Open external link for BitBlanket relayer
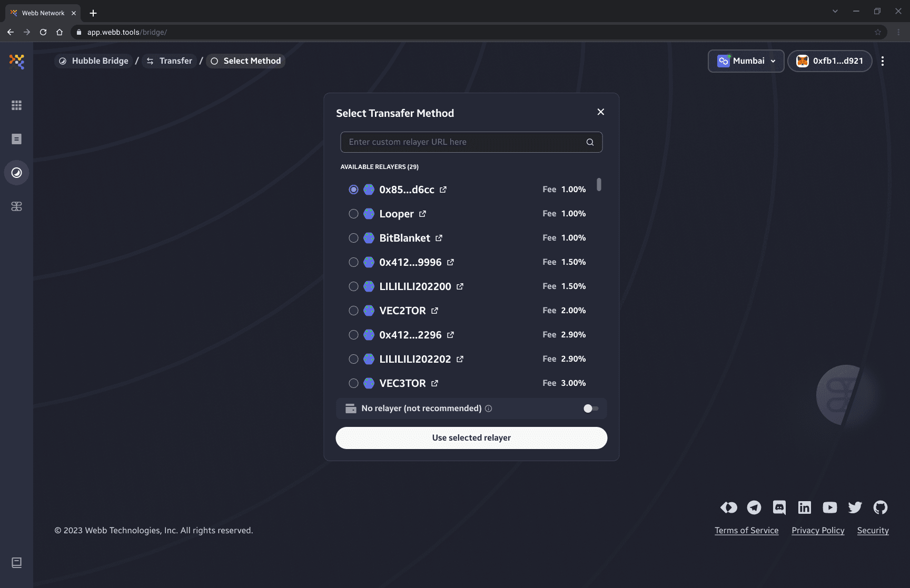Viewport: 910px width, 588px height. coord(439,238)
